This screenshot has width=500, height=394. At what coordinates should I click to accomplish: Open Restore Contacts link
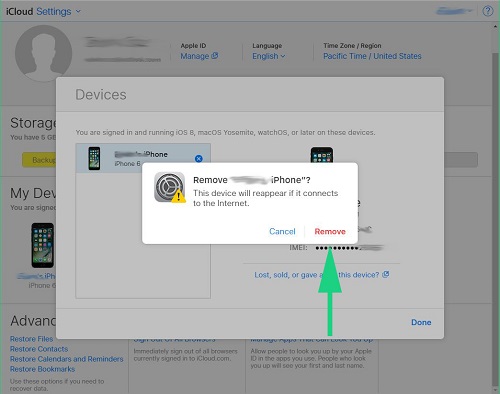(x=39, y=349)
